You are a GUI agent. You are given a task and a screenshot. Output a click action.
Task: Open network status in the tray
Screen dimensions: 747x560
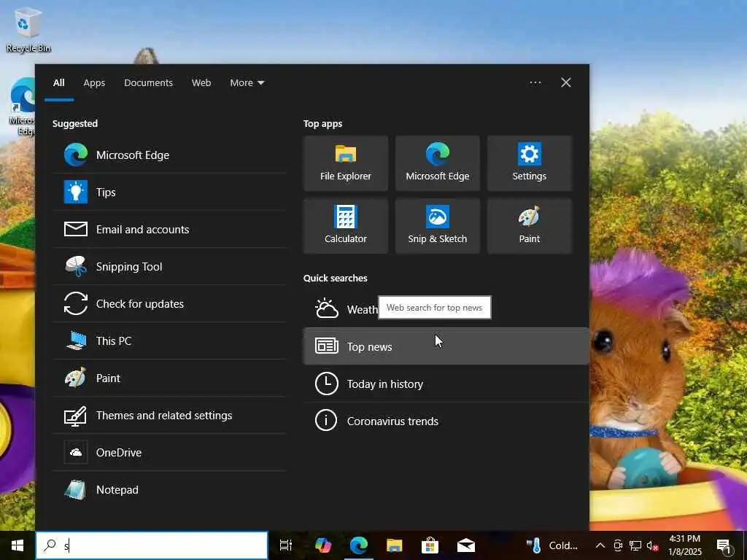point(635,545)
